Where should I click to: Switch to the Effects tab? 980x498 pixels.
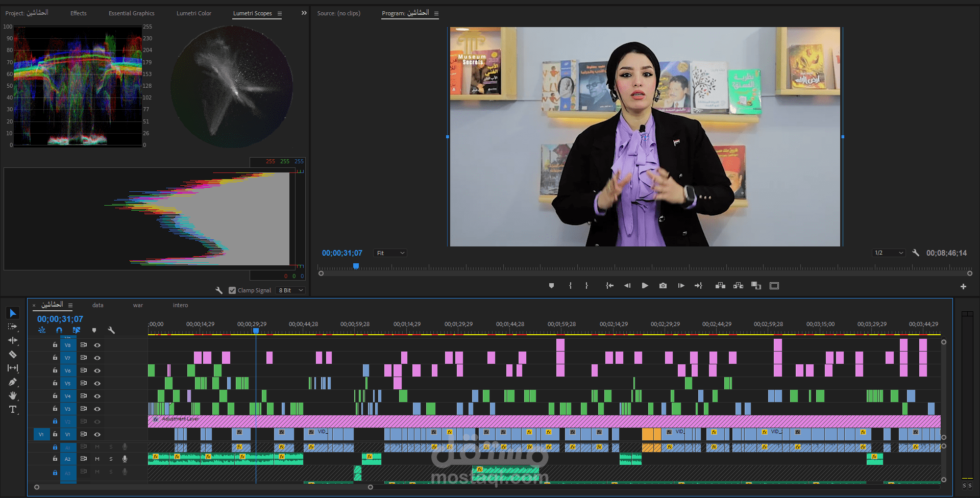click(x=78, y=13)
